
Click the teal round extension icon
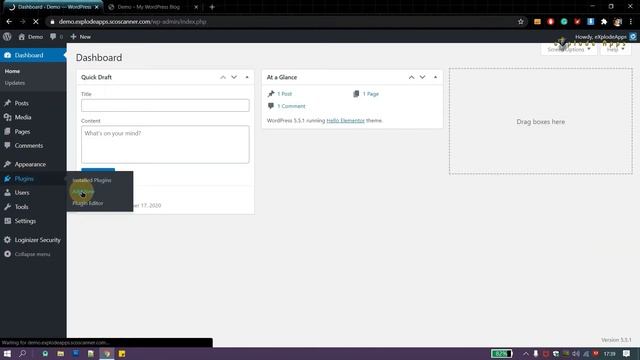coord(564,22)
